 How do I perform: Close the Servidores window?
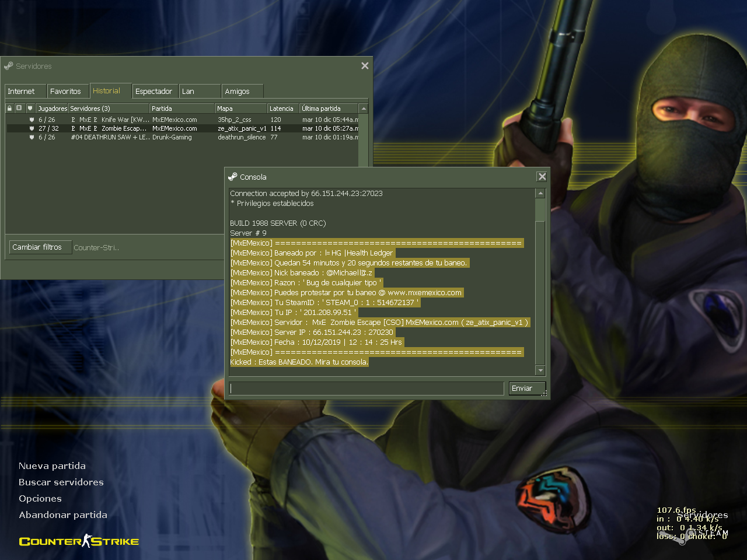coord(365,66)
